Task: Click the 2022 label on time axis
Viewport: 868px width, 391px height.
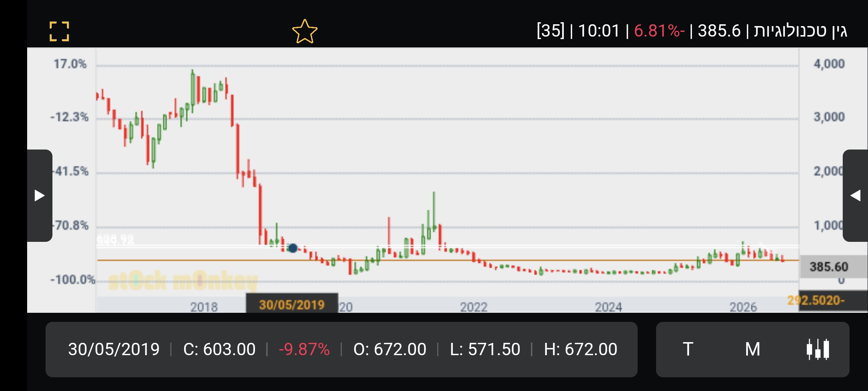Action: point(474,307)
